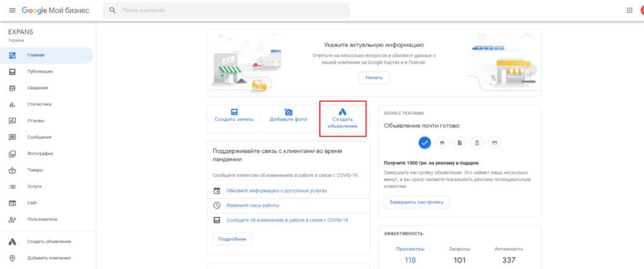
Task: Click the Фотографии gallery icon
Action: pyautogui.click(x=13, y=153)
